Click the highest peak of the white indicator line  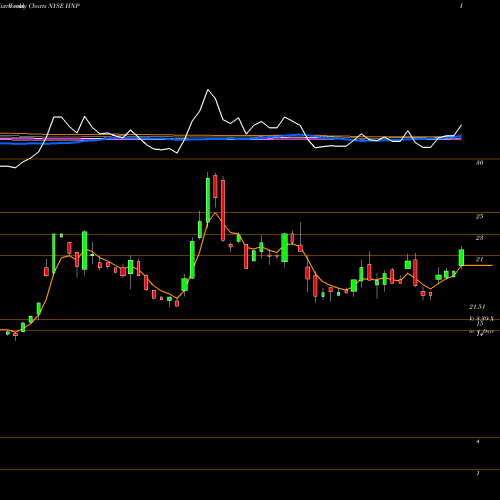(x=208, y=90)
